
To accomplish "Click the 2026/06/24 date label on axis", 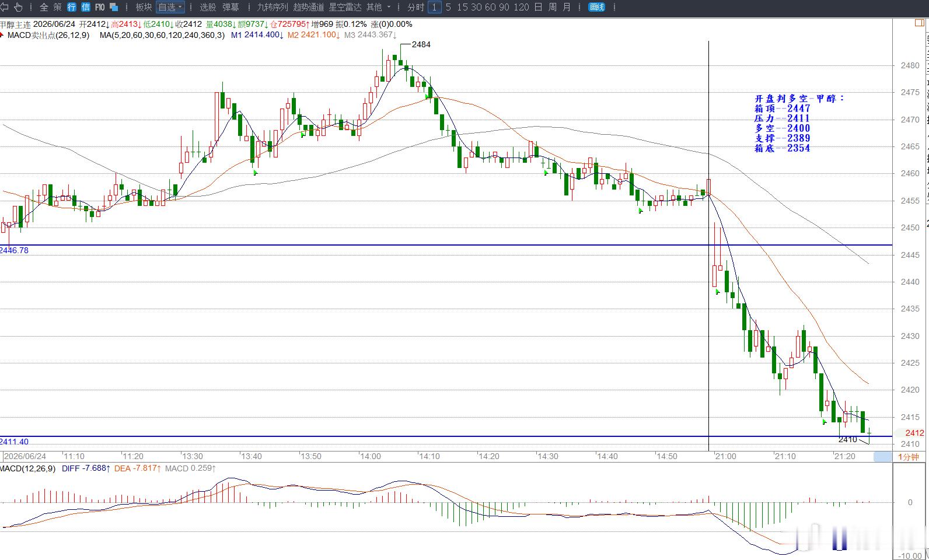I will click(x=25, y=456).
